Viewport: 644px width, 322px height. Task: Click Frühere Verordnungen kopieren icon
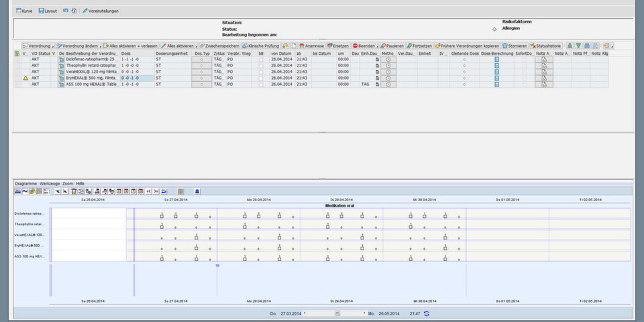point(437,46)
